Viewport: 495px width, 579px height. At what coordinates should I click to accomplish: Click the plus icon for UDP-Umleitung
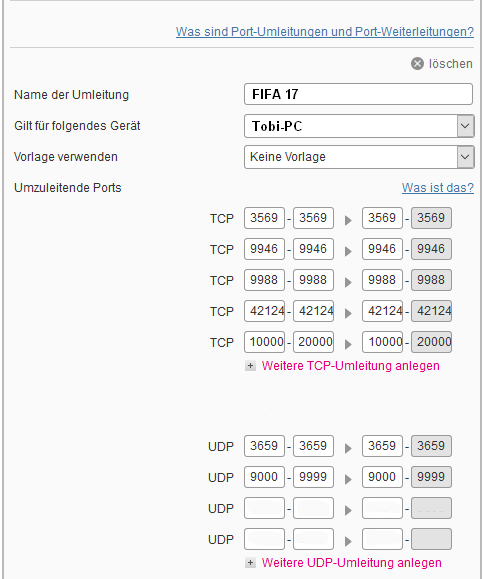pyautogui.click(x=250, y=563)
